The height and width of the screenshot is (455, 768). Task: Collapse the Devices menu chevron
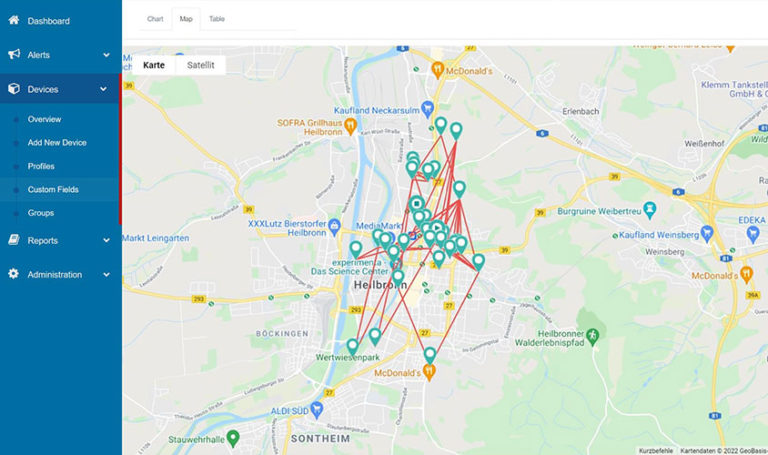(x=103, y=89)
